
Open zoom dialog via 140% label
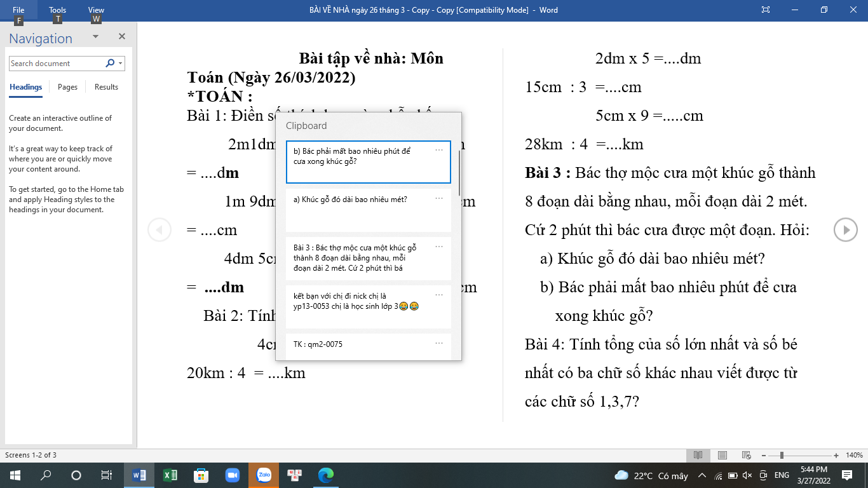point(854,455)
